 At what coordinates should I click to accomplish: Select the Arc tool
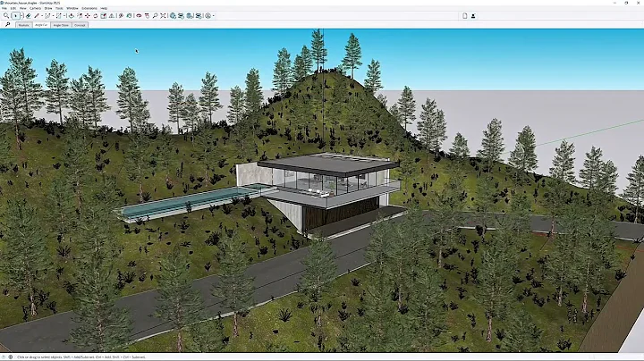tap(47, 15)
